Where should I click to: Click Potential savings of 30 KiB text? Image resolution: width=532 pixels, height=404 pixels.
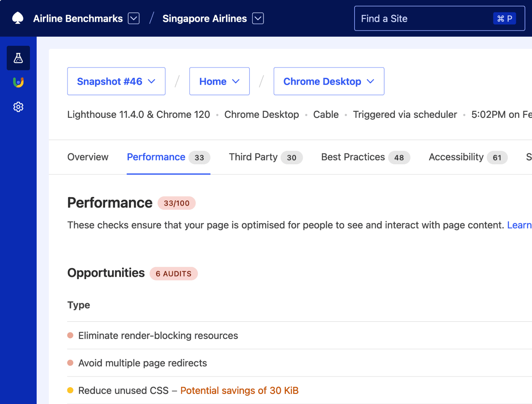coord(239,391)
